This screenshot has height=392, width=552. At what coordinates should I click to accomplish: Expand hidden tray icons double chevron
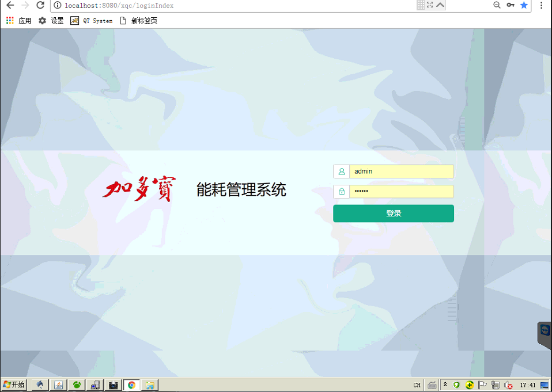[445, 385]
